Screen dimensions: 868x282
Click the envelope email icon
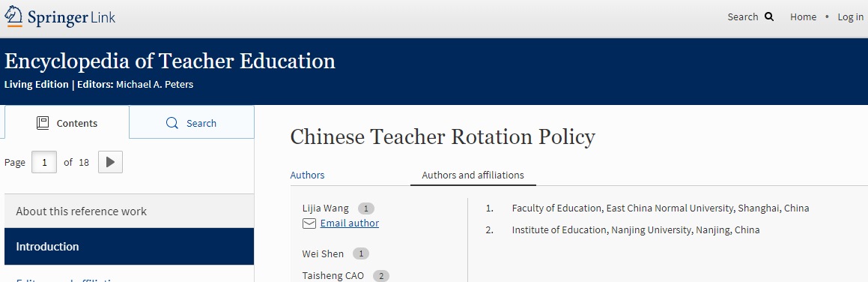[x=309, y=223]
